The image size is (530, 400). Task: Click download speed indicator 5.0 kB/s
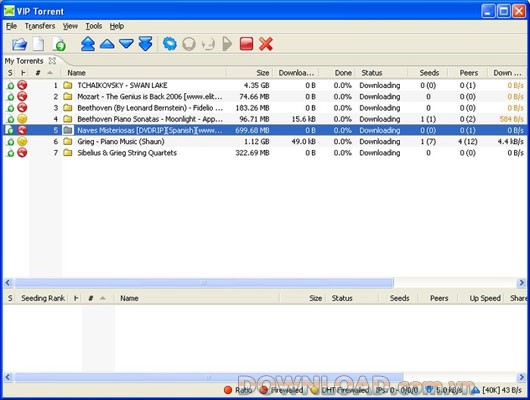pyautogui.click(x=444, y=390)
